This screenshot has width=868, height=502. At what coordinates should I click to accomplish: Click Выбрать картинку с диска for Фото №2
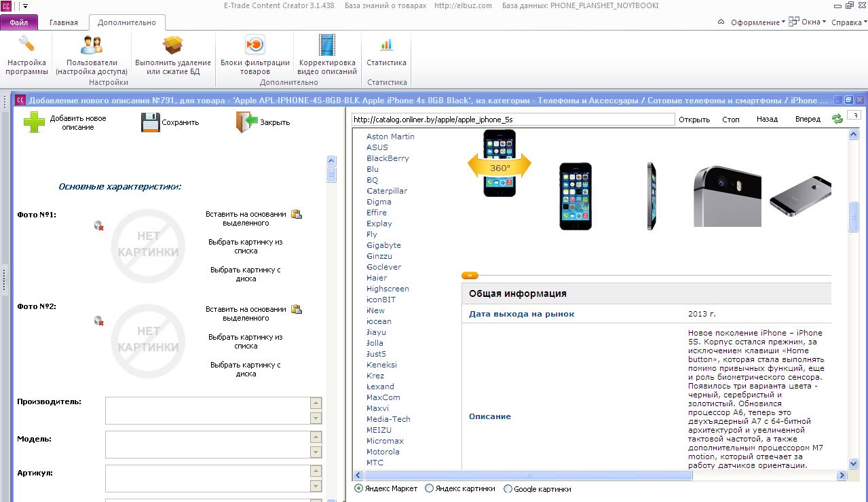(x=246, y=369)
